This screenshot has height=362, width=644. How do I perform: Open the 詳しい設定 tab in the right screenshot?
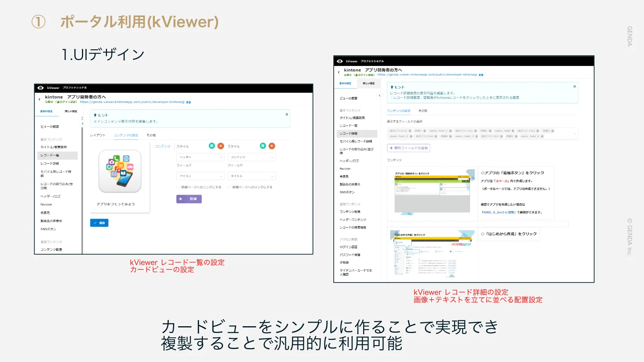[x=368, y=83]
